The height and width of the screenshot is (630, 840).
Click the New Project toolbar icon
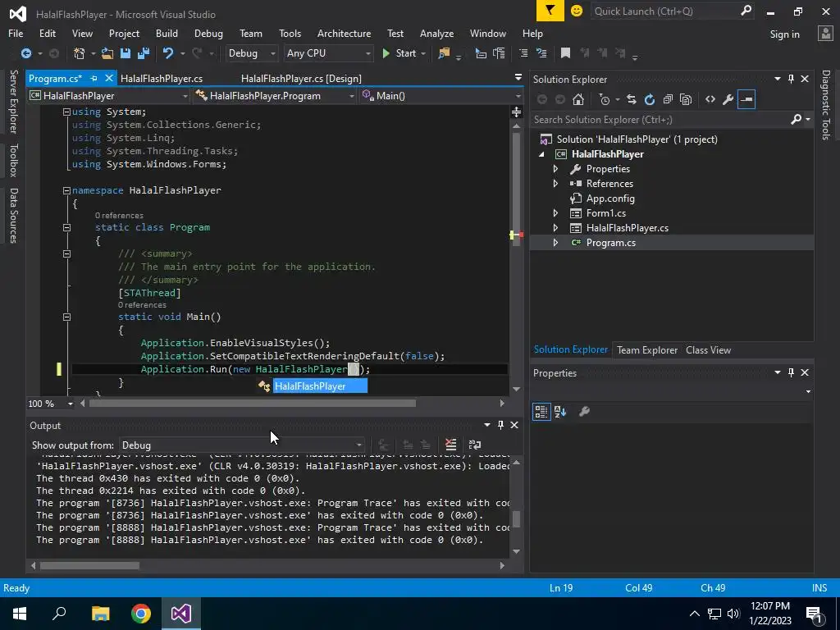80,53
